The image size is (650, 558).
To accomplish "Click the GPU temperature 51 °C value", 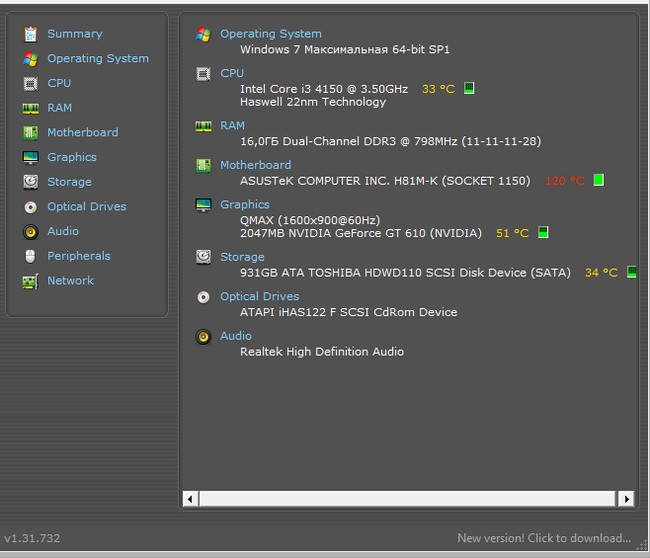I will pyautogui.click(x=512, y=233).
